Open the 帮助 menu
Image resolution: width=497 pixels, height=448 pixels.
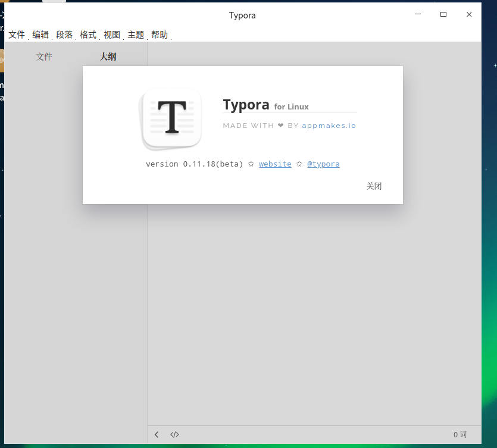[160, 35]
